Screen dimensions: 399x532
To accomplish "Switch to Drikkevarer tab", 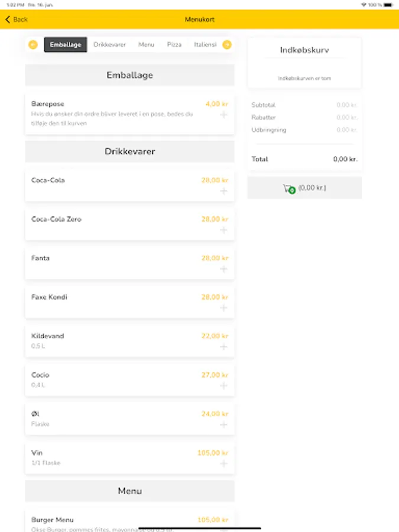I will tap(109, 45).
